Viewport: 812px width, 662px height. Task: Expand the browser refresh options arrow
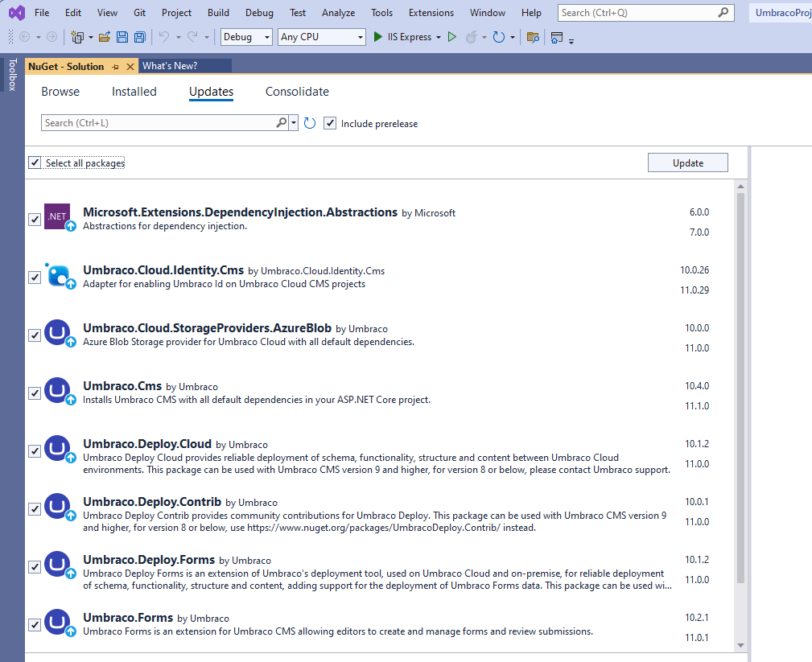(x=512, y=37)
